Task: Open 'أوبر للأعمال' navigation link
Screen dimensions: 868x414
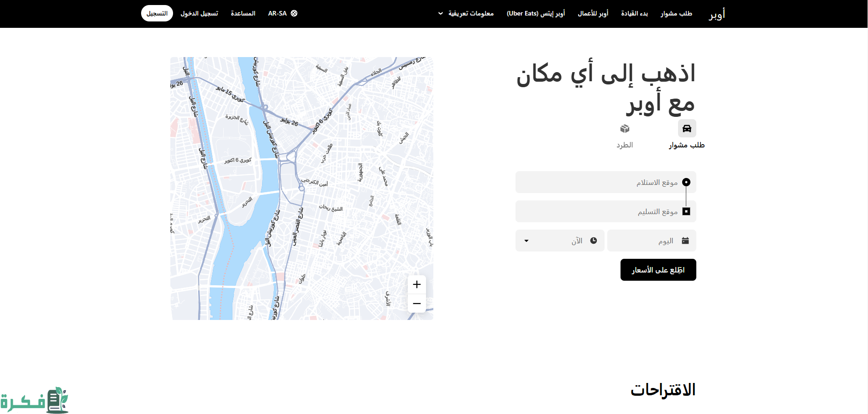Action: pos(593,14)
